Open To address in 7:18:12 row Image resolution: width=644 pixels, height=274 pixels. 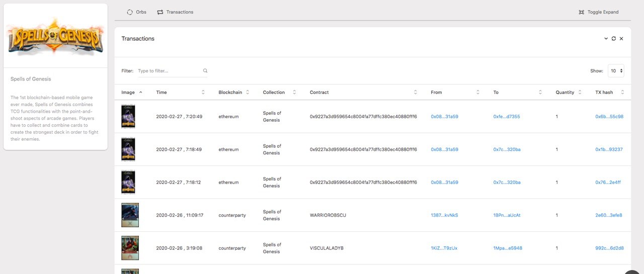[x=507, y=182]
